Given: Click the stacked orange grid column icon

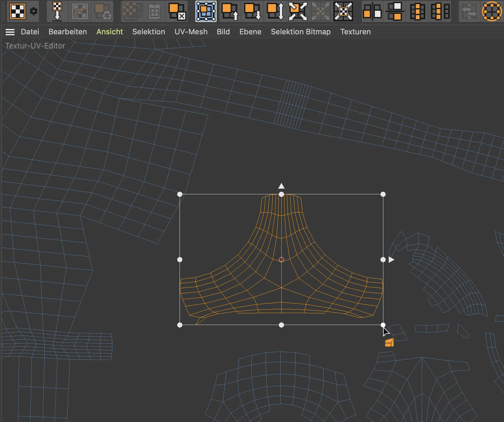Looking at the screenshot, I should click(x=418, y=11).
